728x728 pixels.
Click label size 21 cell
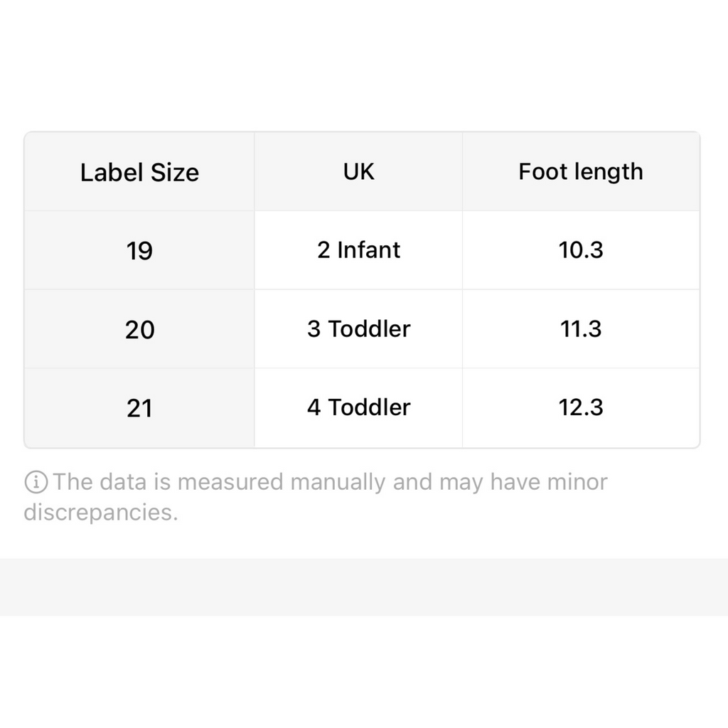(139, 408)
